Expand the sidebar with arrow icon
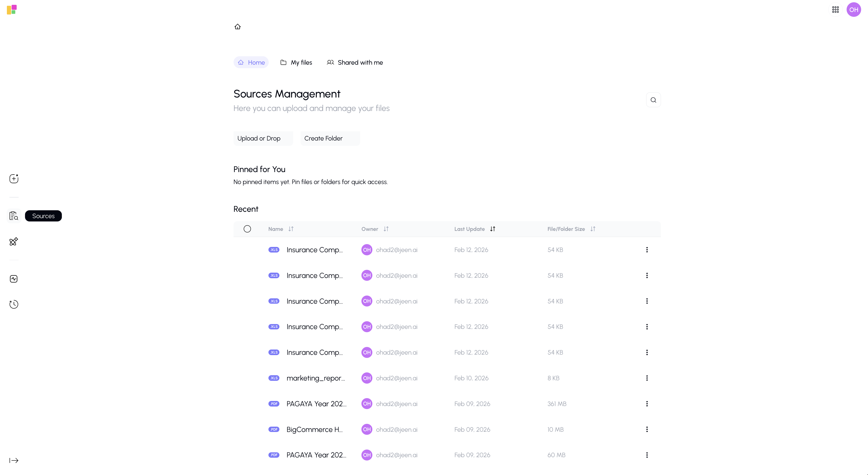 coord(14,460)
